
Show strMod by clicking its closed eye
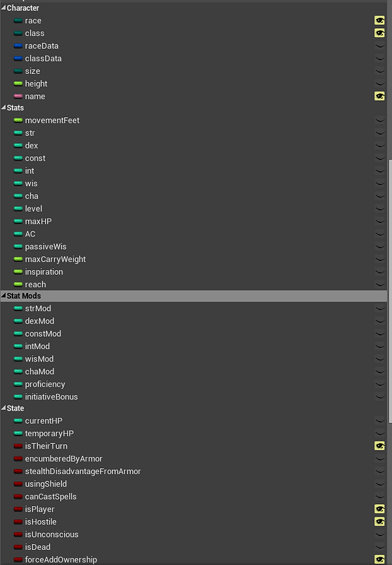point(380,309)
